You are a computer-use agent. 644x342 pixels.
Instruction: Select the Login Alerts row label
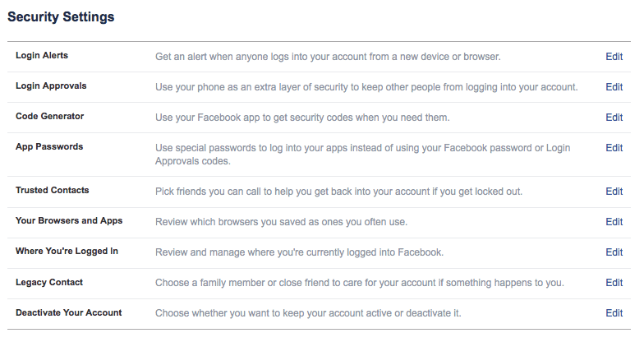coord(42,56)
